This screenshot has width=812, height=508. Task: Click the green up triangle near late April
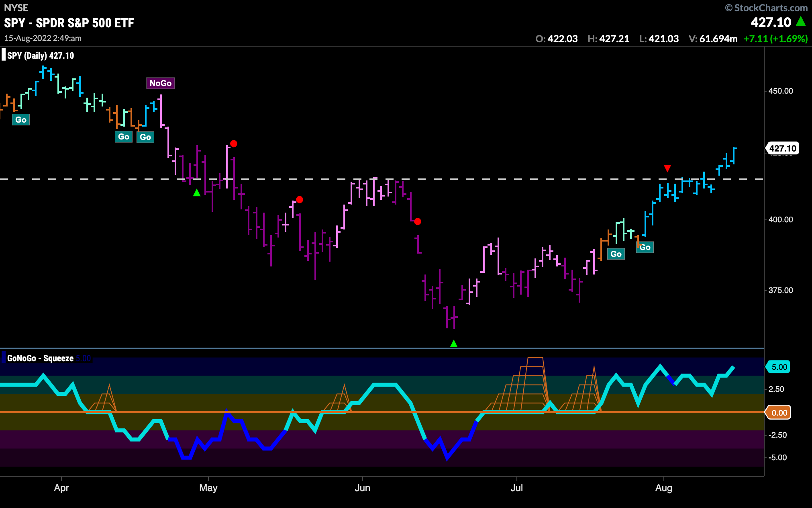tap(197, 193)
